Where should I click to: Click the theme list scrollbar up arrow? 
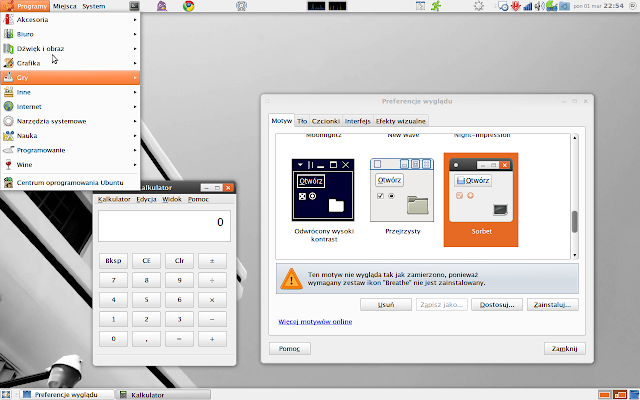(575, 138)
